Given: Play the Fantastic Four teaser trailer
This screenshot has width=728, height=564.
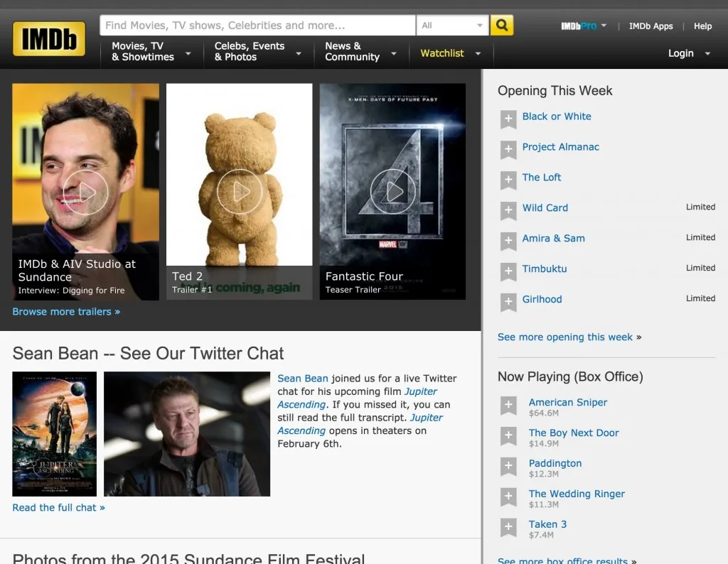Looking at the screenshot, I should point(392,192).
